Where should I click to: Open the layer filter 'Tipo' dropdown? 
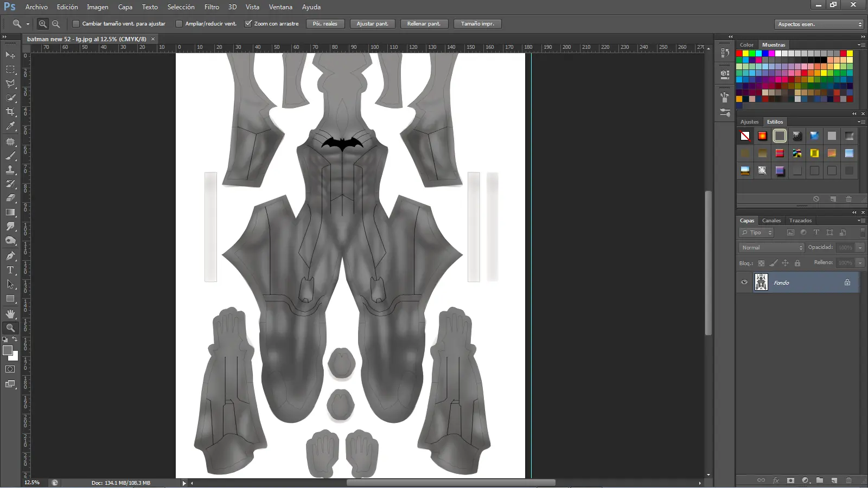point(755,233)
